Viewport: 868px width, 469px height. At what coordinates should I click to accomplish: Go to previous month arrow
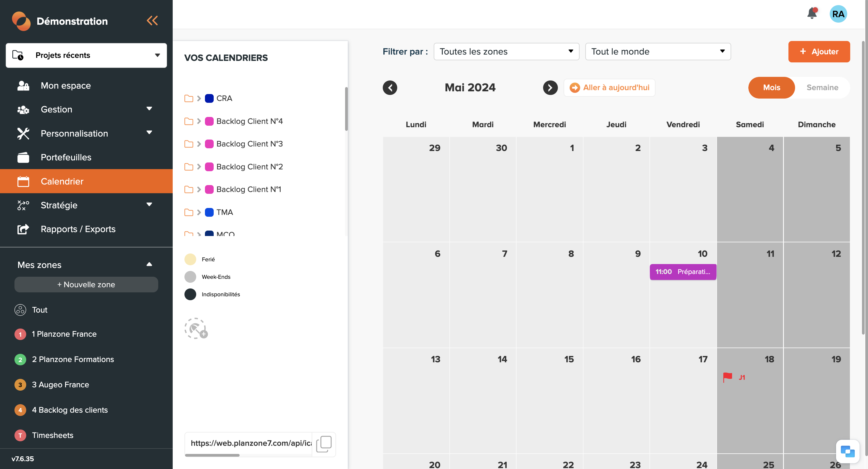click(x=390, y=88)
